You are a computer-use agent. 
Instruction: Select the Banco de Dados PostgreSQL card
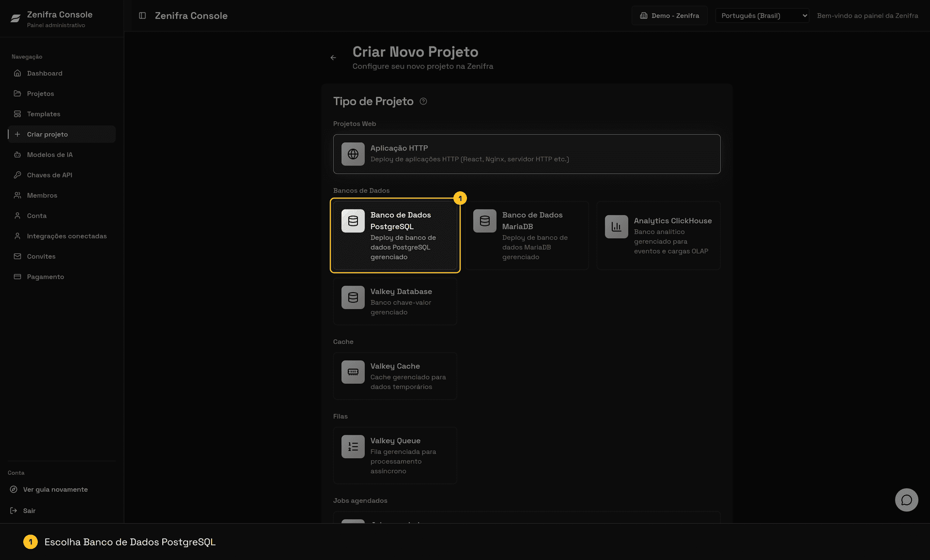(395, 235)
